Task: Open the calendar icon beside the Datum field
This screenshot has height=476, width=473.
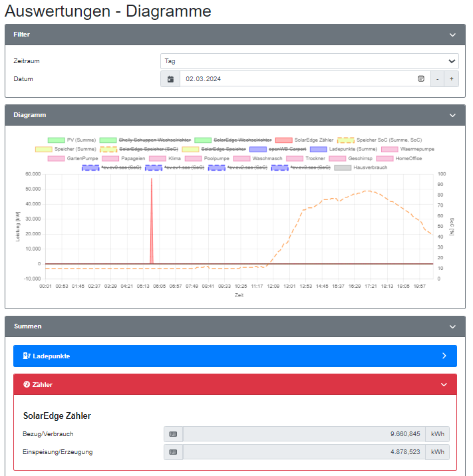Action: point(170,79)
